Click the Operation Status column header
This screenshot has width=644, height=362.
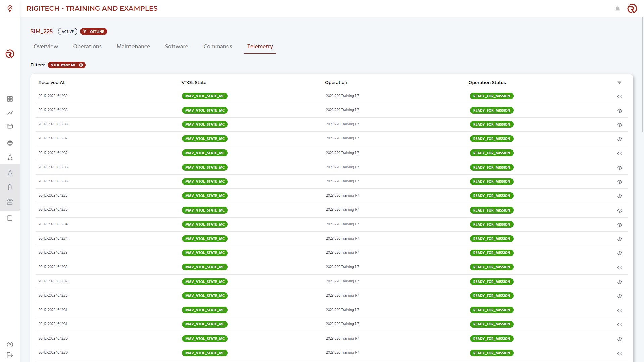click(487, 82)
